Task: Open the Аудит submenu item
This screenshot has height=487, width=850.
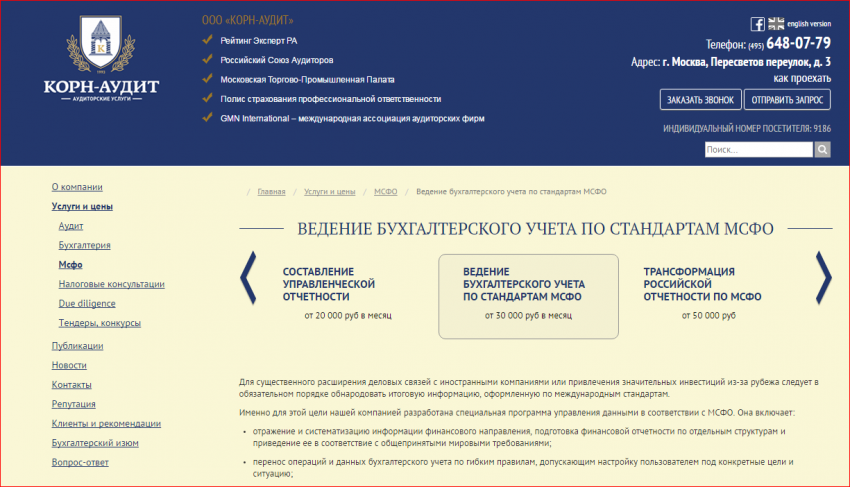Action: coord(71,226)
